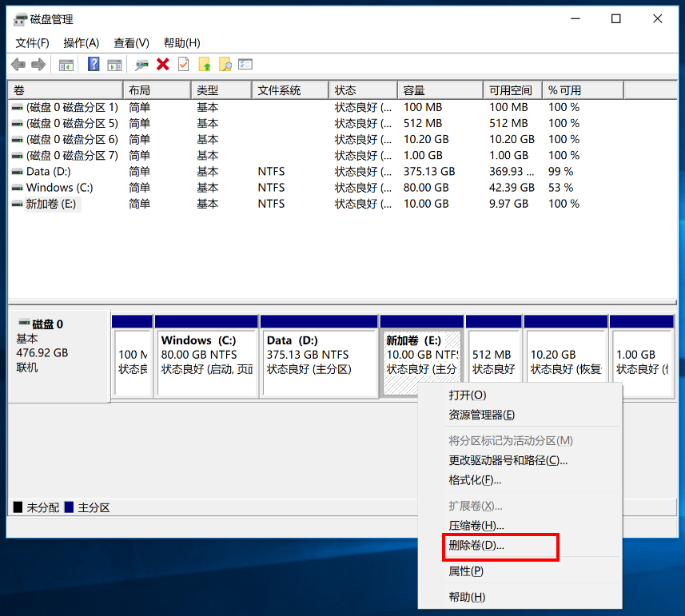Click the connect drive toolbar icon

pyautogui.click(x=142, y=65)
